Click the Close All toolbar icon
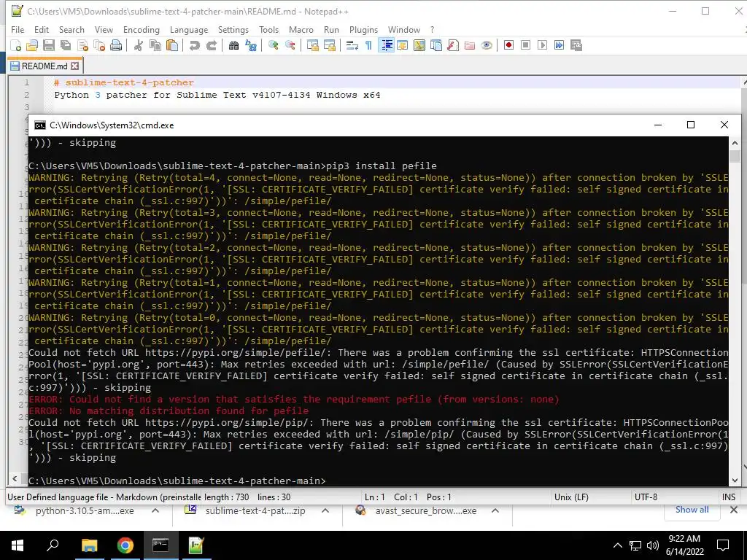The height and width of the screenshot is (560, 747). (99, 45)
